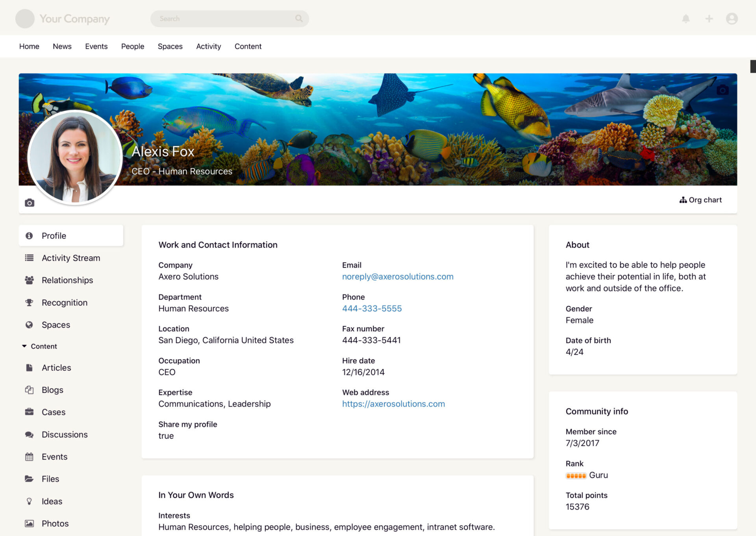
Task: Click the plus create icon
Action: pos(709,18)
